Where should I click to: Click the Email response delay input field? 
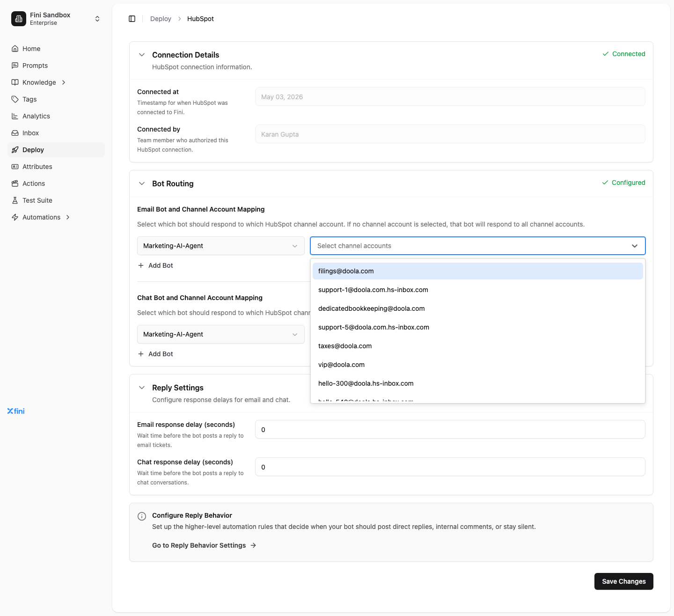pyautogui.click(x=450, y=429)
